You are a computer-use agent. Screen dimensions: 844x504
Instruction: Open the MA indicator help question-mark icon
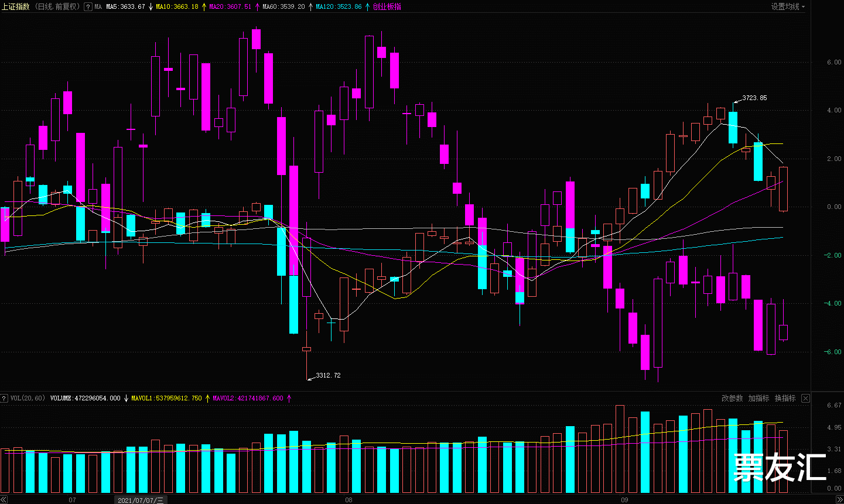click(88, 7)
